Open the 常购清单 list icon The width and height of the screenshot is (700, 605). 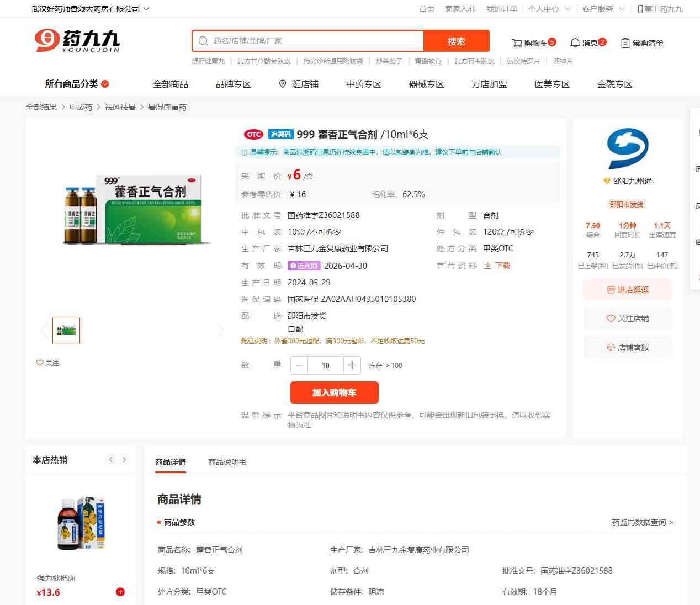[625, 43]
